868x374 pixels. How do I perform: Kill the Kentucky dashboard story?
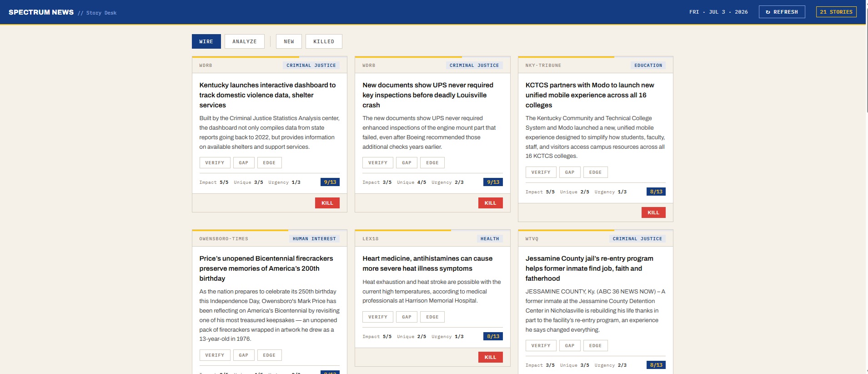tap(327, 203)
